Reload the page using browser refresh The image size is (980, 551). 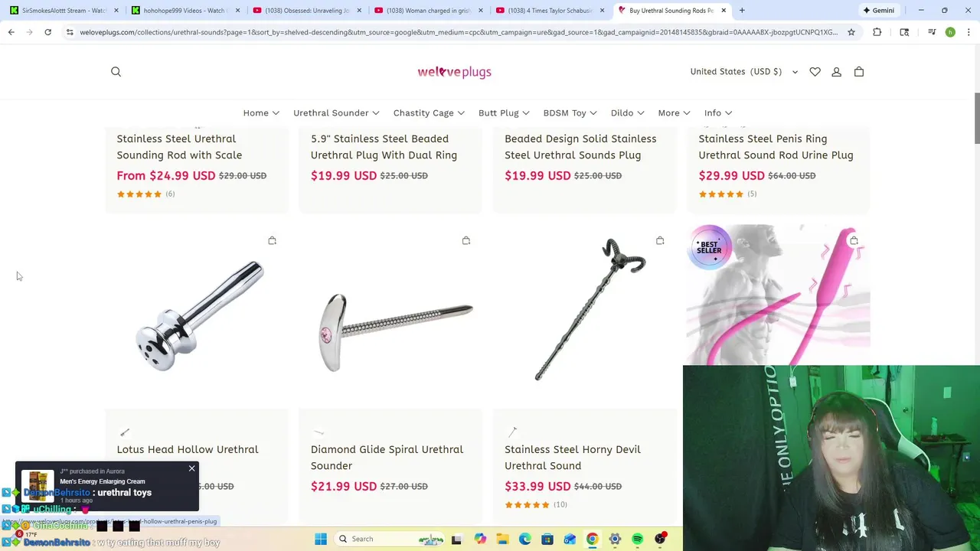click(47, 32)
